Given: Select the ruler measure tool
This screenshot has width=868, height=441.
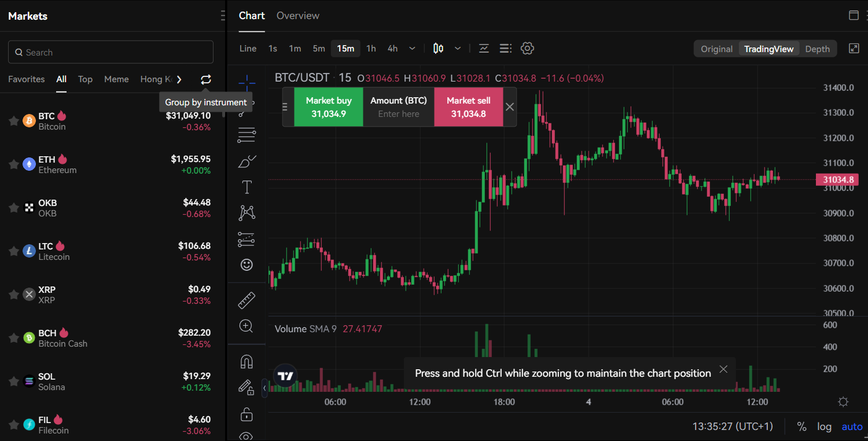Looking at the screenshot, I should (x=247, y=300).
